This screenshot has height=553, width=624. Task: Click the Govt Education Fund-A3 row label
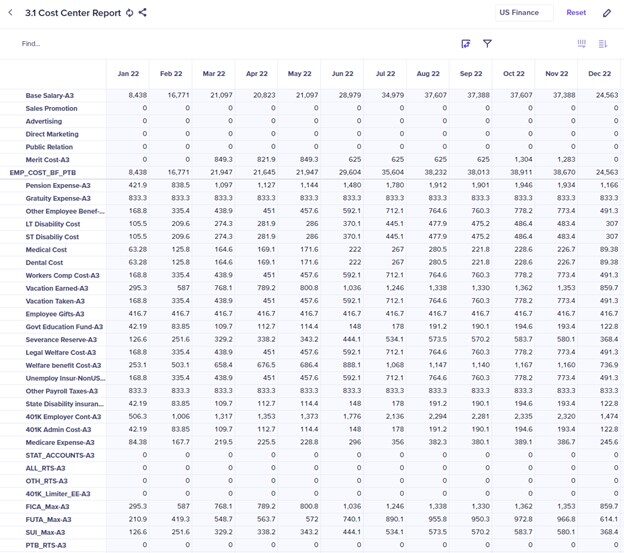[64, 327]
